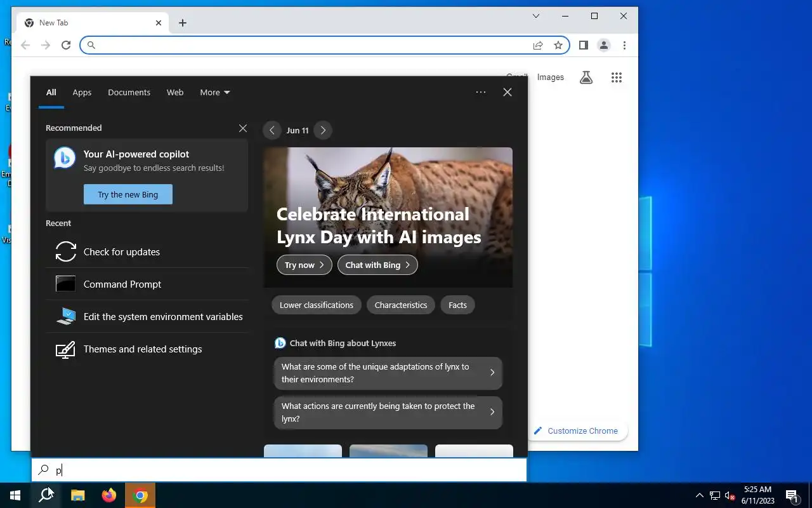Expand the More search filter dropdown
Image resolution: width=812 pixels, height=508 pixels.
[215, 92]
